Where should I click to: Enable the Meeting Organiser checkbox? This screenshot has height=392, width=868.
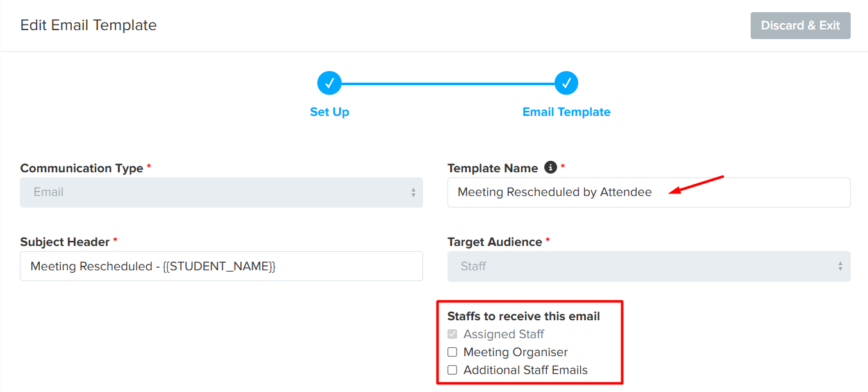[x=453, y=352]
